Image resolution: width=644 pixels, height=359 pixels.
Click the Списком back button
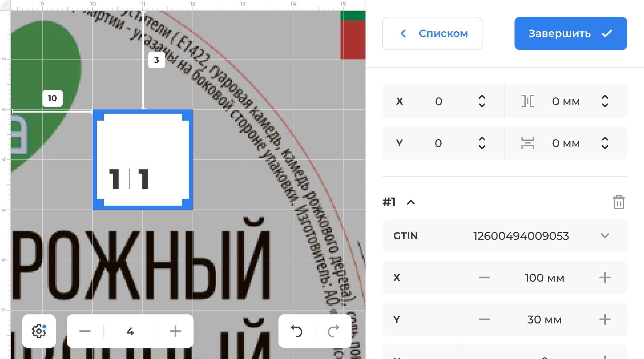(432, 33)
